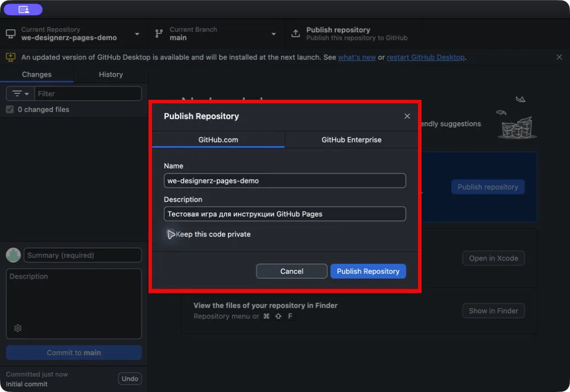
Task: Click we-designerz-pages-demo repository name in toolbar
Action: [69, 38]
